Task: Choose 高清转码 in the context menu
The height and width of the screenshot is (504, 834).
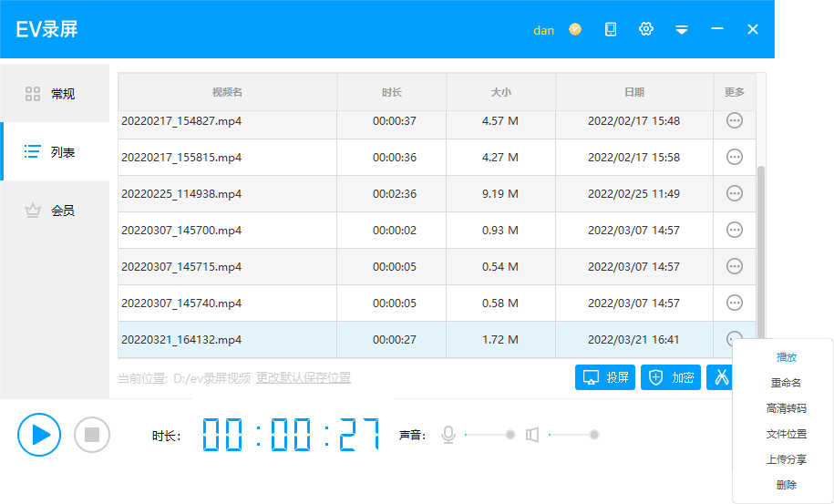Action: point(786,408)
